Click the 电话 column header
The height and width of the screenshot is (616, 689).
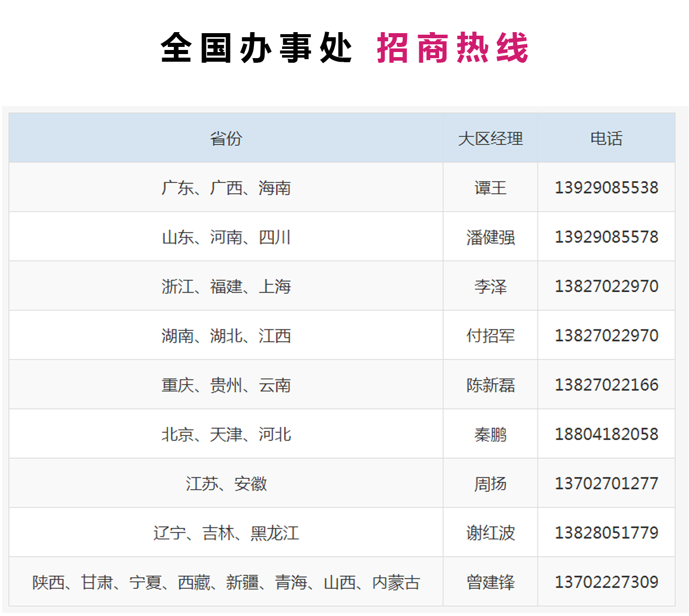pos(606,138)
